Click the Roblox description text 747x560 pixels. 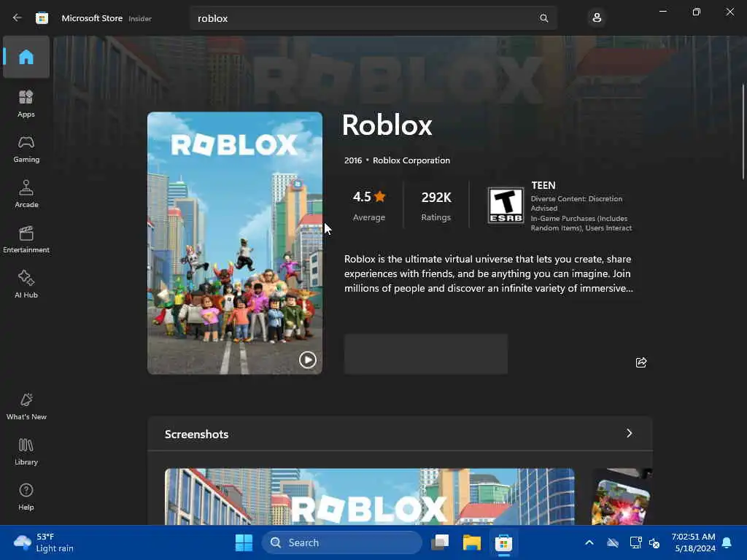point(488,274)
